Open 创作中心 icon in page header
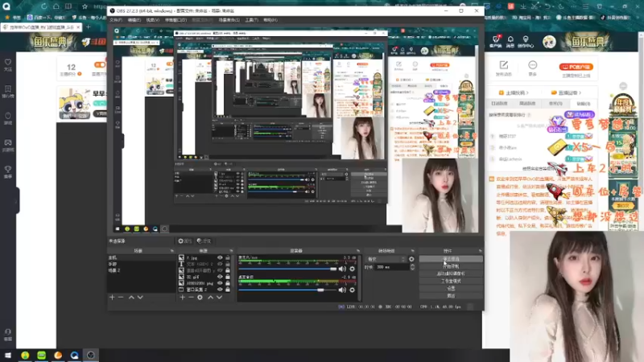 526,41
